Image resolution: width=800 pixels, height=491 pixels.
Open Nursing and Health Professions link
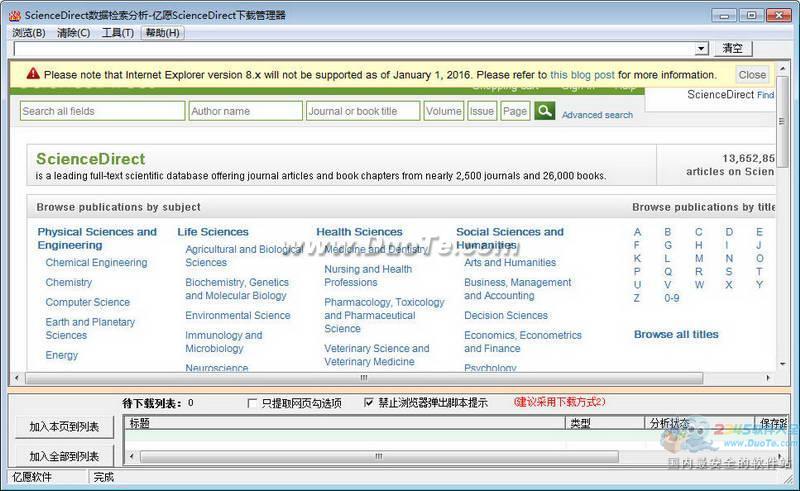[368, 276]
